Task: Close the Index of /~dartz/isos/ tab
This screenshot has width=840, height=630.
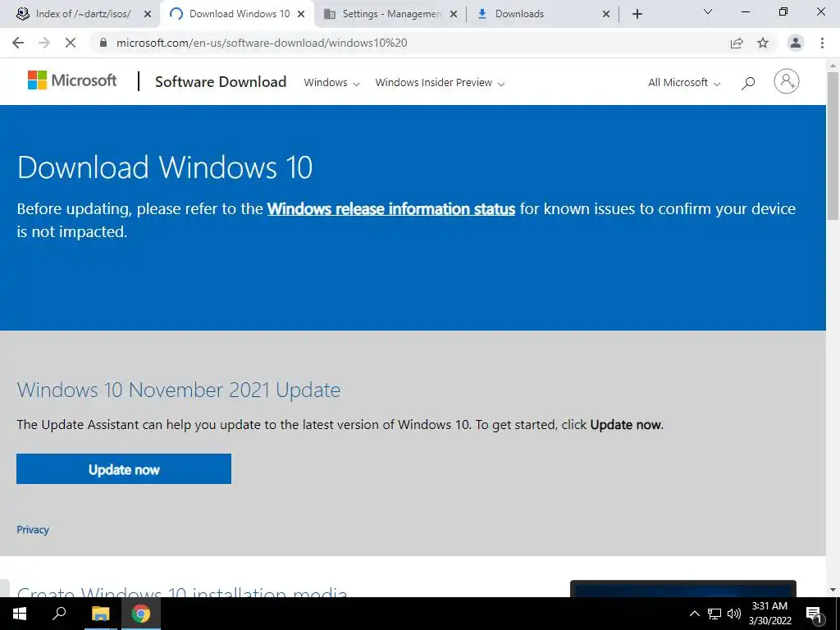Action: (148, 15)
